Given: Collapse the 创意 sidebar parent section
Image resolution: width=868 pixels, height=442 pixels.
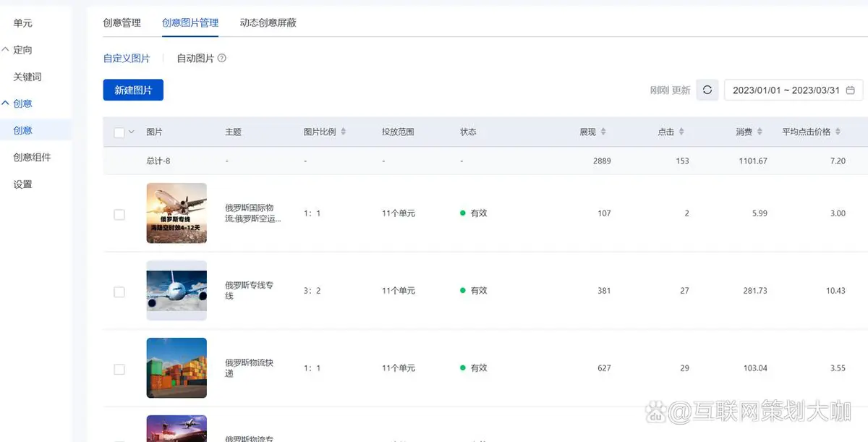Looking at the screenshot, I should 6,103.
